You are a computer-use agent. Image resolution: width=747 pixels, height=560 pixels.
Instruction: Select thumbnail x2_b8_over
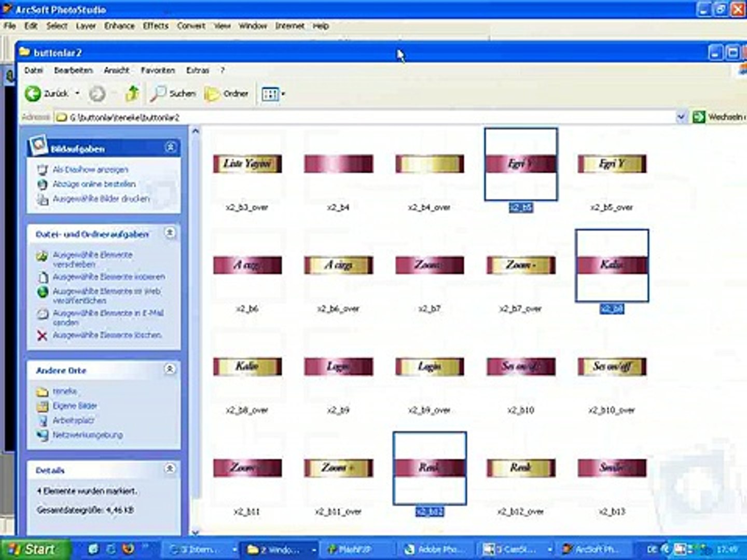247,367
